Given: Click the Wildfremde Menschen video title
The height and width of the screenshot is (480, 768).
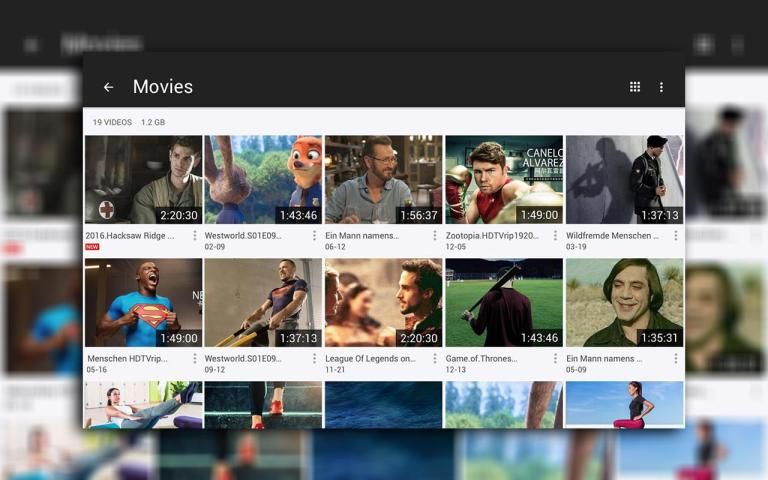Looking at the screenshot, I should pyautogui.click(x=612, y=236).
